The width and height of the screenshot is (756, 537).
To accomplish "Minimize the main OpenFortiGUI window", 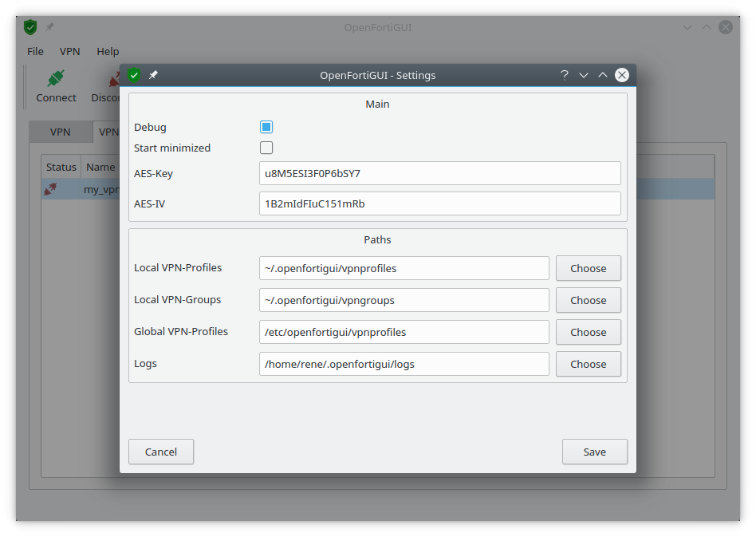I will (x=687, y=27).
